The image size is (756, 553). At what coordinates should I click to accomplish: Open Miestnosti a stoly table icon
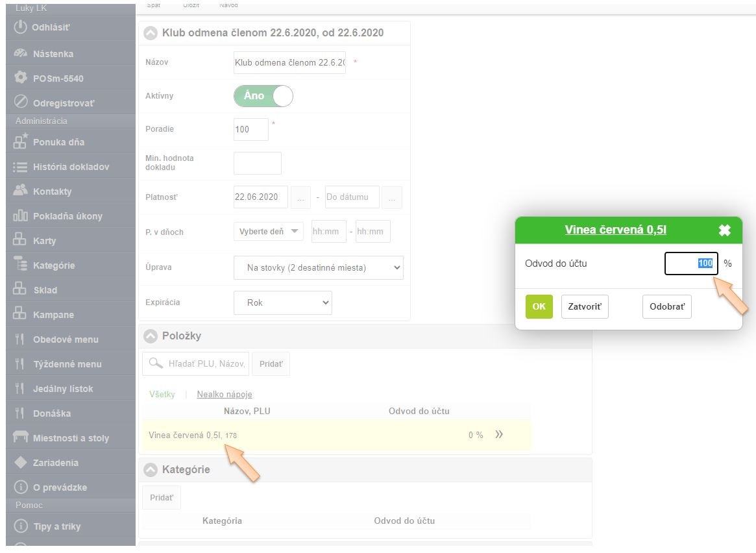tap(21, 437)
